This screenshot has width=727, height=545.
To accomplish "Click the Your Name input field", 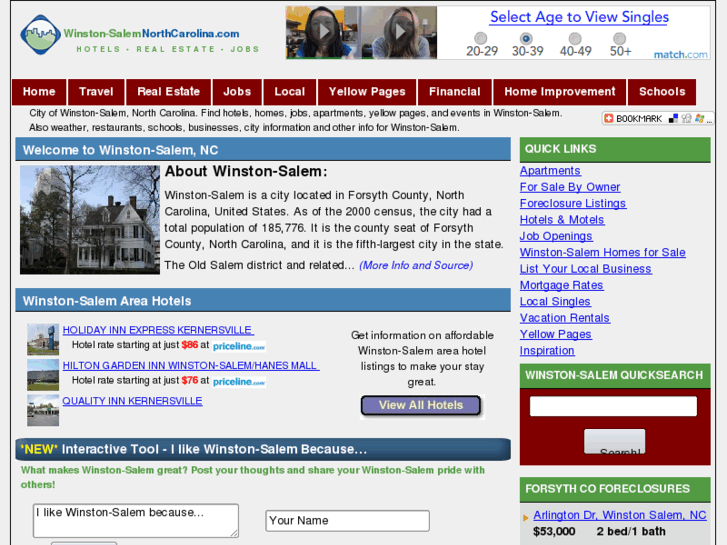I will click(x=347, y=521).
